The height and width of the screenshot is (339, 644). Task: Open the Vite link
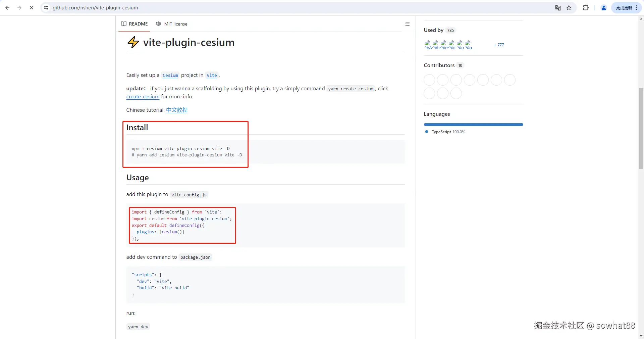click(212, 76)
